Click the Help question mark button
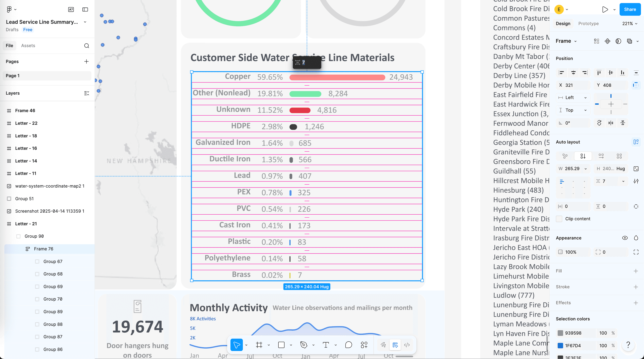 click(628, 345)
